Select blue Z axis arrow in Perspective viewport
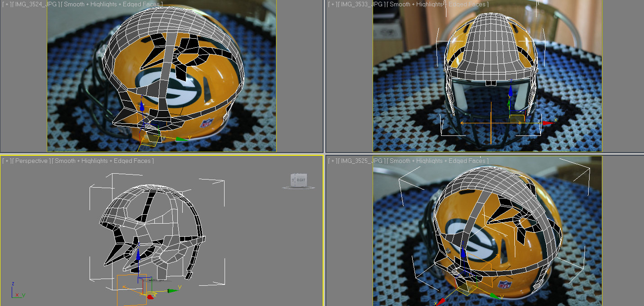This screenshot has height=306, width=644. coord(138,256)
